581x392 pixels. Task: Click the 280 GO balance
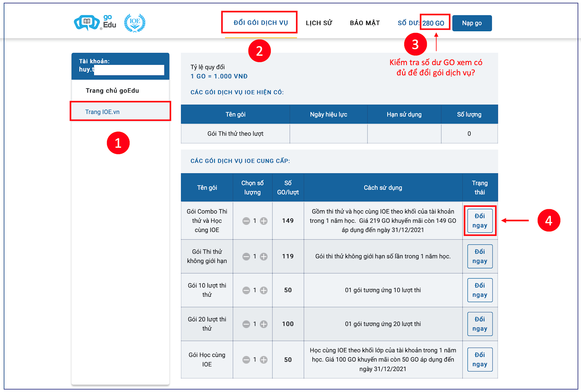point(433,23)
